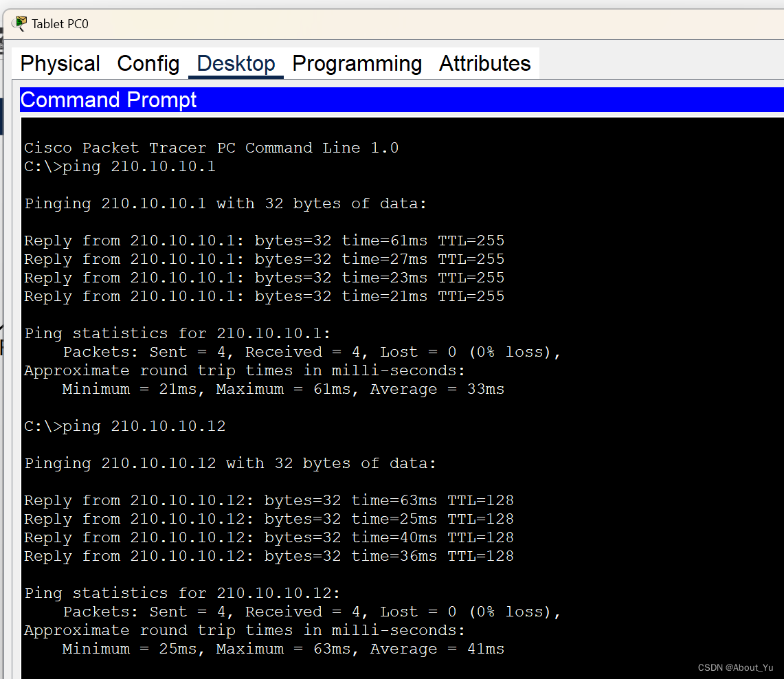Click 'Ping statistics for 210.10.10.1:' line
This screenshot has width=784, height=679.
coord(177,333)
